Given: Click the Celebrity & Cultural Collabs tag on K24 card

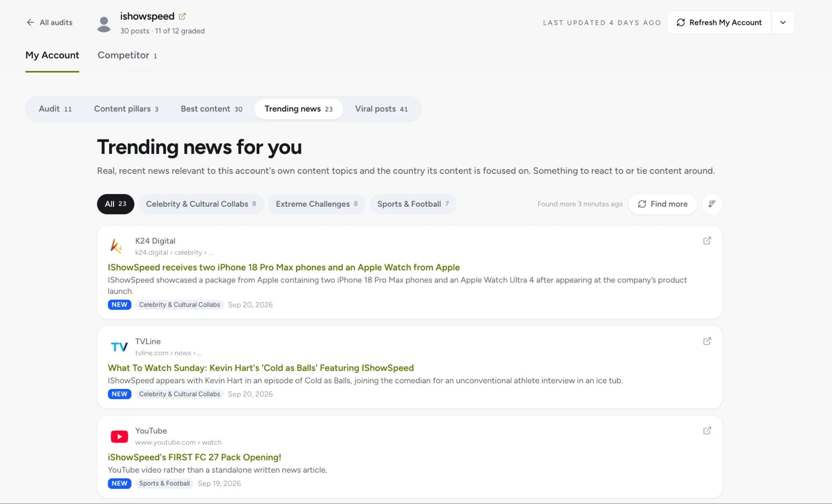Looking at the screenshot, I should pos(179,304).
